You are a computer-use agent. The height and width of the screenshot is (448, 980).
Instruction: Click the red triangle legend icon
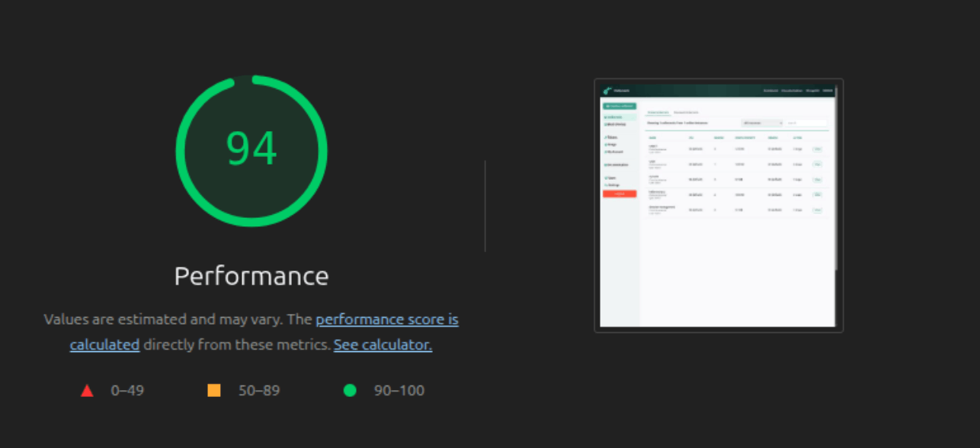tap(87, 391)
